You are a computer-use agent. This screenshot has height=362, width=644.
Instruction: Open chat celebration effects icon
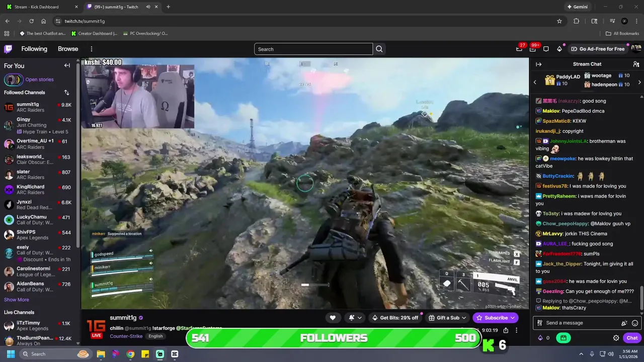click(x=624, y=323)
